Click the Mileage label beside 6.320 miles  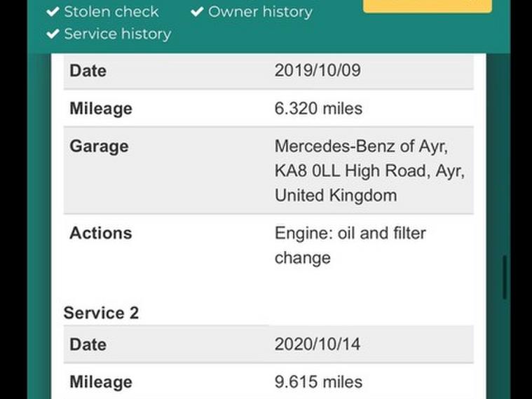click(x=100, y=109)
